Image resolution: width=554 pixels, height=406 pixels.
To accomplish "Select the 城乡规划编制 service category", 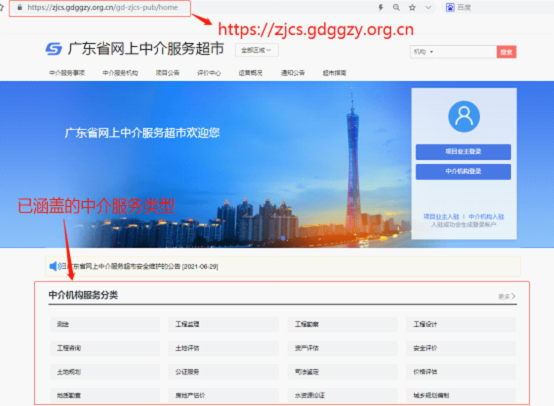I will [461, 395].
